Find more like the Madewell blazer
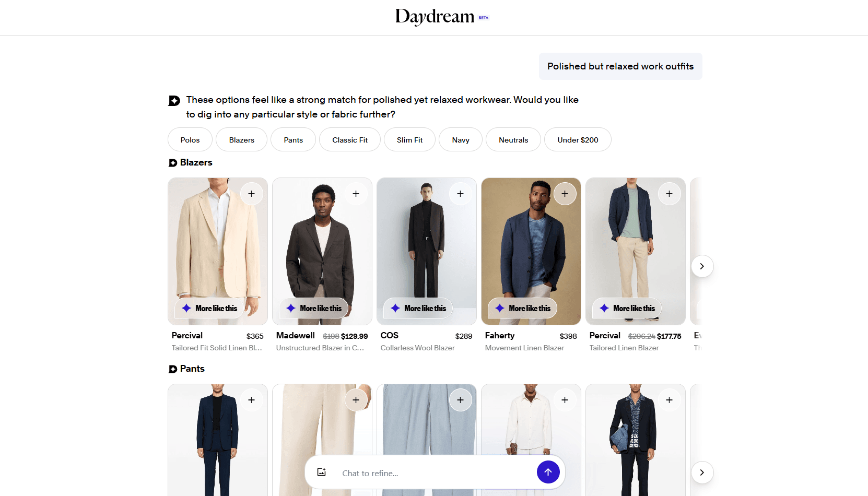The width and height of the screenshot is (868, 496). (x=314, y=308)
